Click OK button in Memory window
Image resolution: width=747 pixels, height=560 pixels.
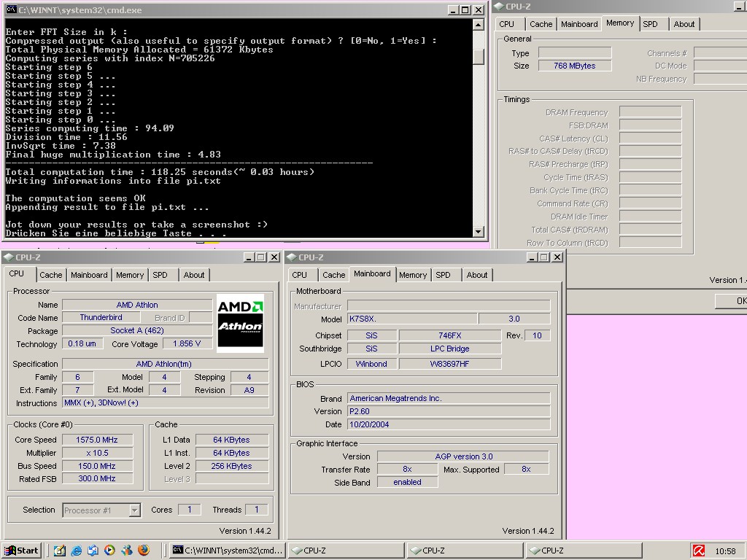coord(731,301)
